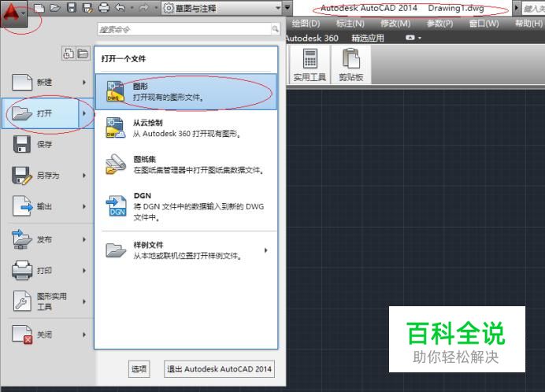Click the 选项 options button

tap(139, 368)
